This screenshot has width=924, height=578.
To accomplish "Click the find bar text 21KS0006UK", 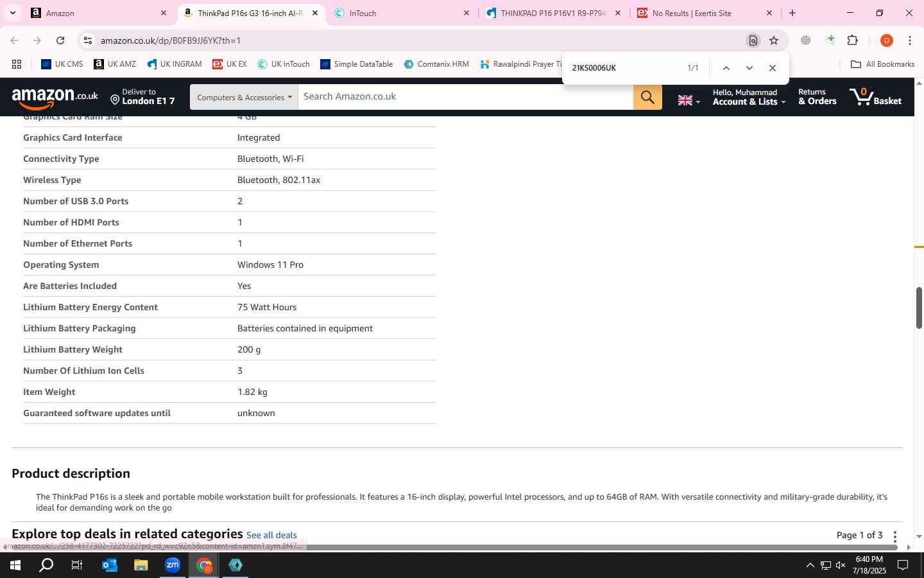I will (594, 68).
